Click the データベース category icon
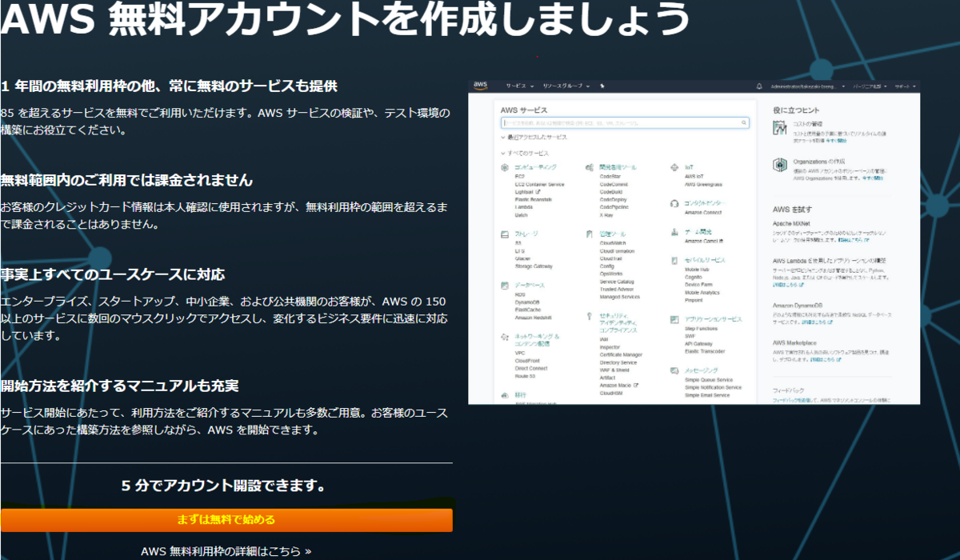 click(x=505, y=285)
